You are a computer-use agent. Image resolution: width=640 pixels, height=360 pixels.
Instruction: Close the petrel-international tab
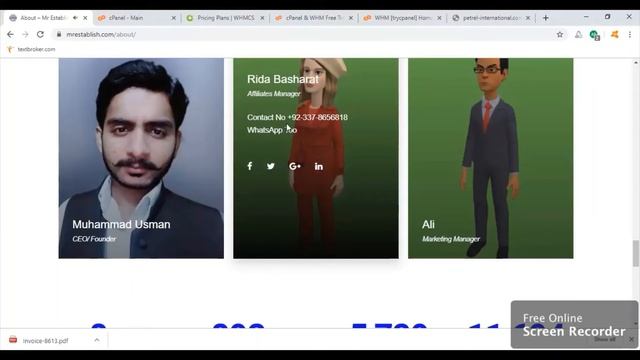pos(528,18)
